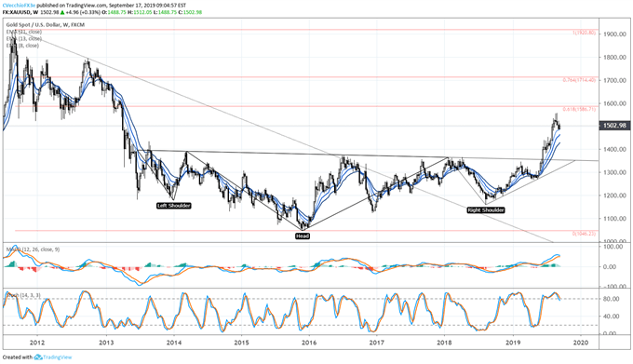Click the 2013 time axis label
Image resolution: width=633 pixels, height=364 pixels.
click(x=106, y=343)
